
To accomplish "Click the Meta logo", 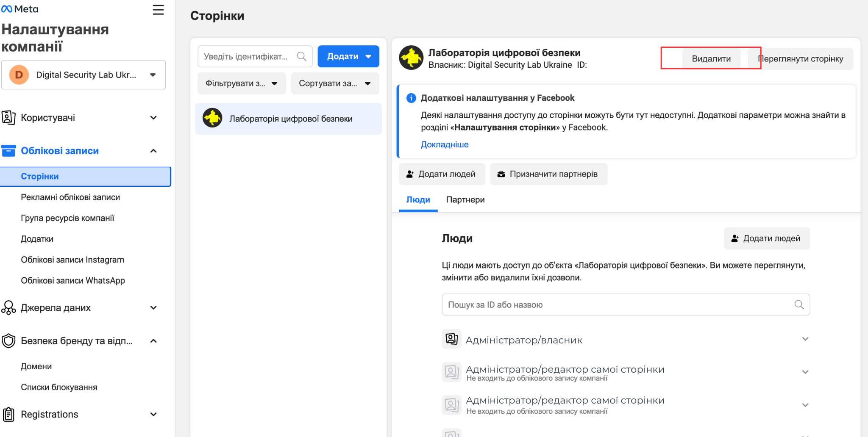I will 20,9.
